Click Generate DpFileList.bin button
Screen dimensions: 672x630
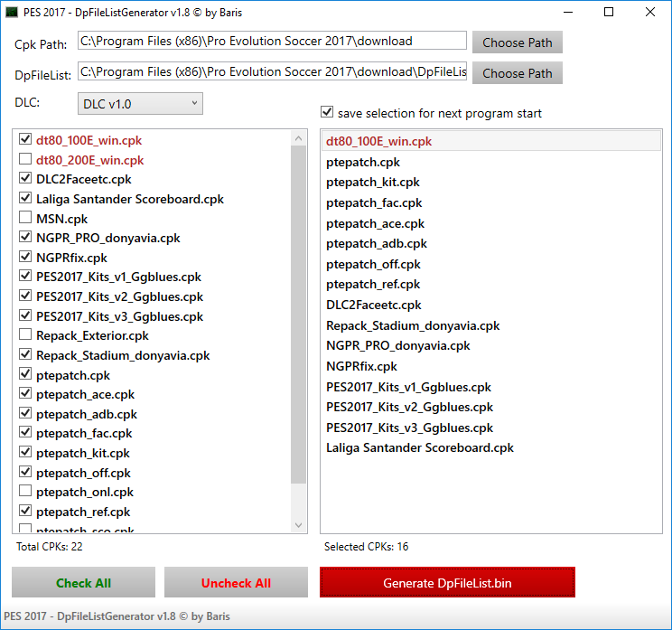[447, 583]
